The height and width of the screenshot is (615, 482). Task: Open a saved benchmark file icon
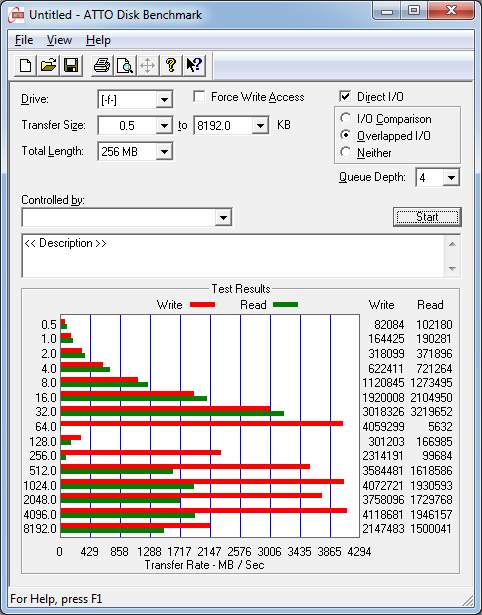48,66
